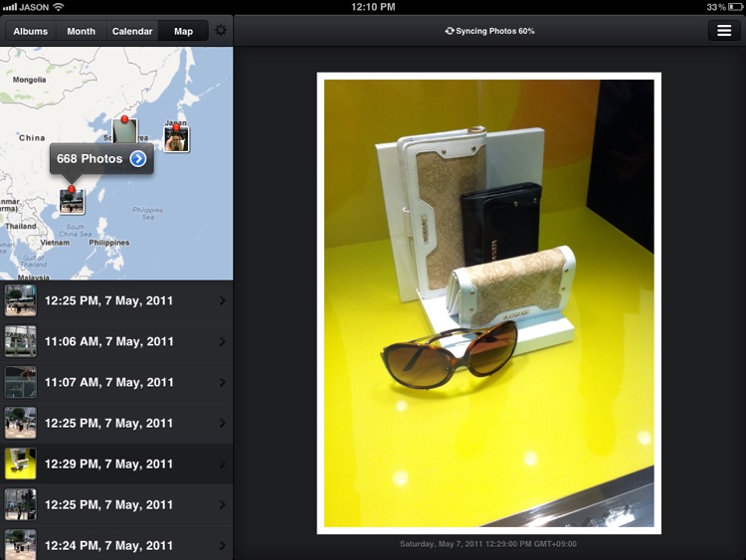Select the red map pin over Korea
This screenshot has height=560, width=746.
click(124, 119)
